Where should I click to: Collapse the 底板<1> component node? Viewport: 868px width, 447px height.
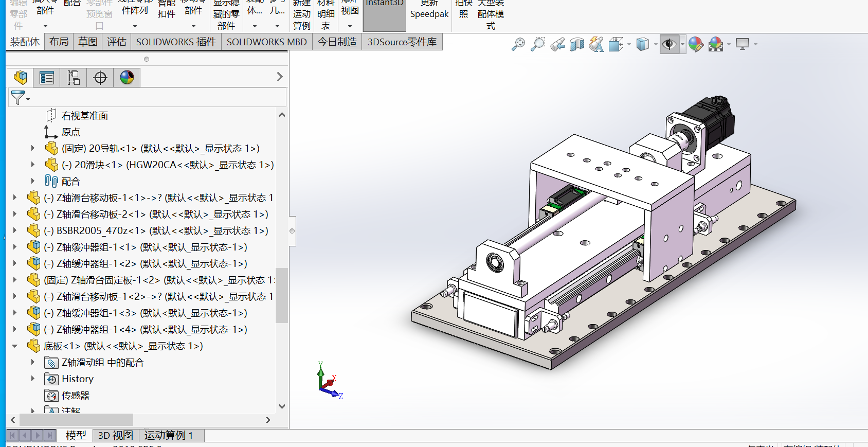point(15,346)
